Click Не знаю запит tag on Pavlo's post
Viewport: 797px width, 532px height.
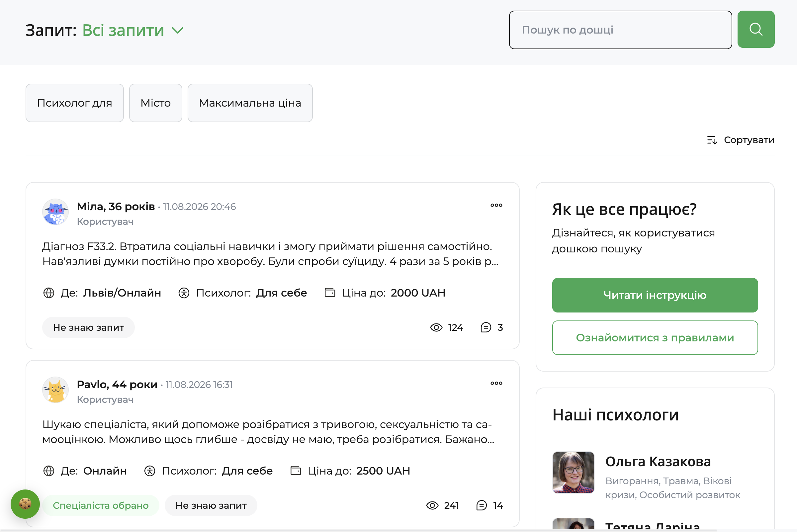coord(211,505)
